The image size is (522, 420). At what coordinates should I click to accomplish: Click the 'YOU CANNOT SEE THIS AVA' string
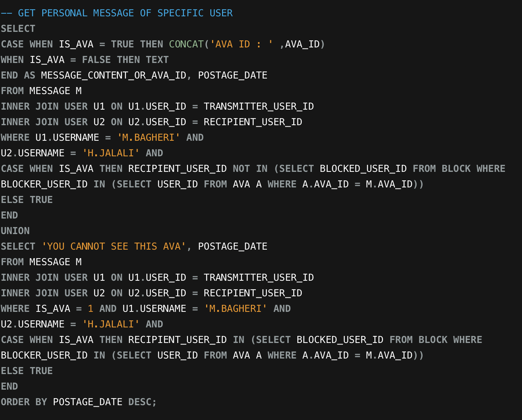114,247
